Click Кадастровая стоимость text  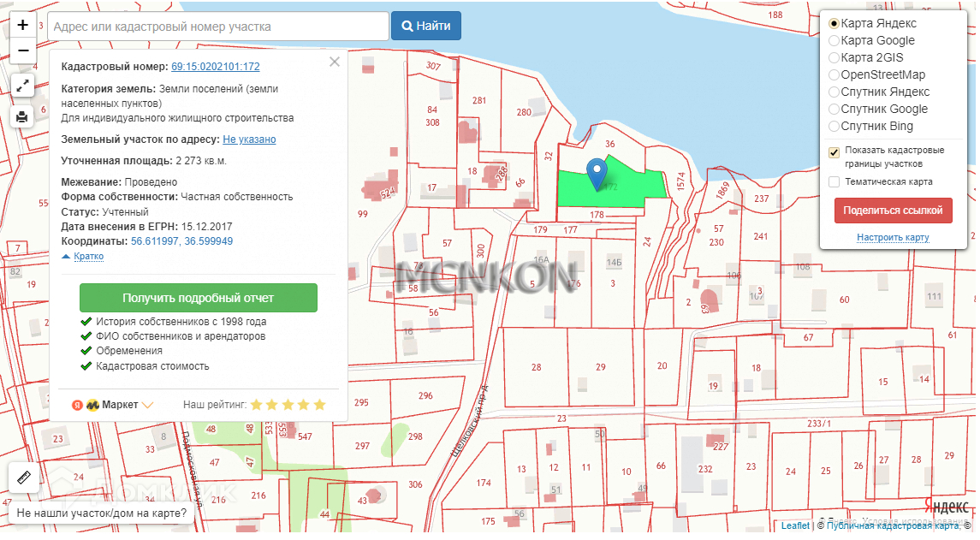(152, 366)
